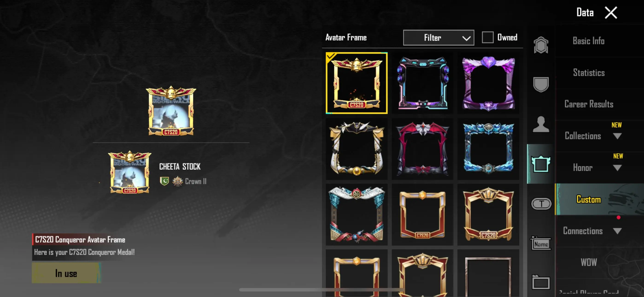This screenshot has width=644, height=297.
Task: Open the hexagon helmet icon category
Action: [541, 45]
